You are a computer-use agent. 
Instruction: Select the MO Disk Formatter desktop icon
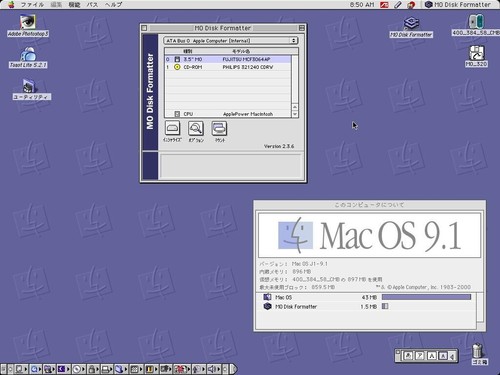pos(411,27)
